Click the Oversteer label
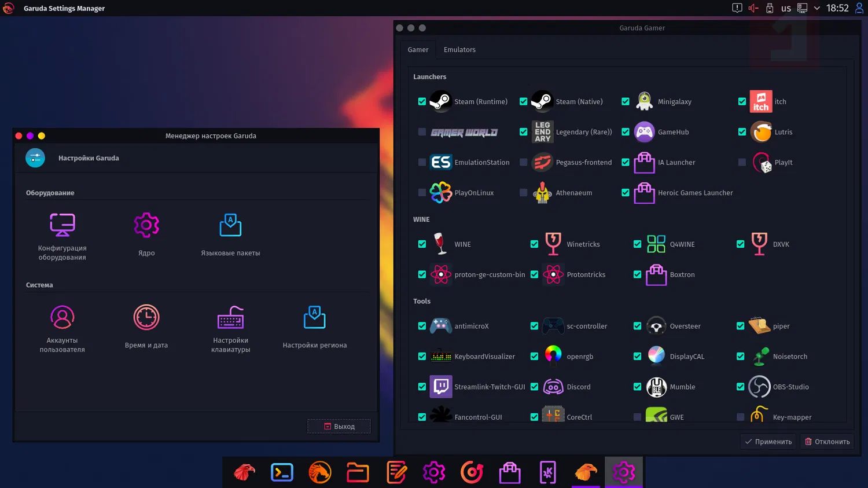868x488 pixels. point(685,326)
